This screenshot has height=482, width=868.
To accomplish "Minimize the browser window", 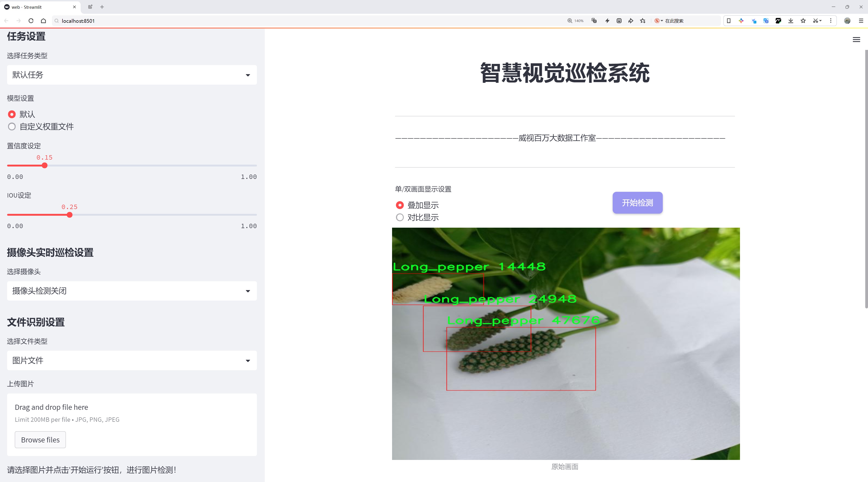I will (x=833, y=7).
